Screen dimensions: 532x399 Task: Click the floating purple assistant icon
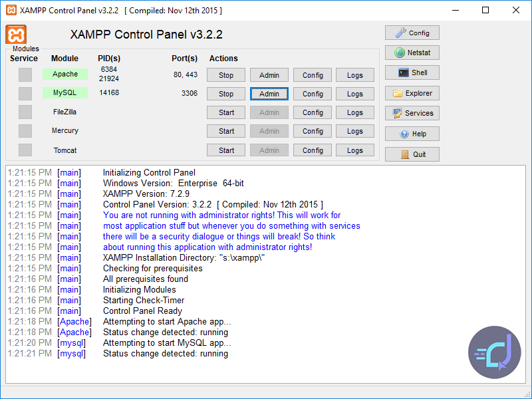click(494, 352)
